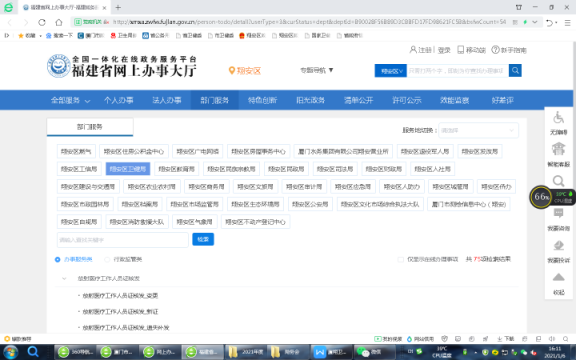Expand the bookmarks bar chevron
Viewport: 576px width, 360px height.
pos(7,36)
